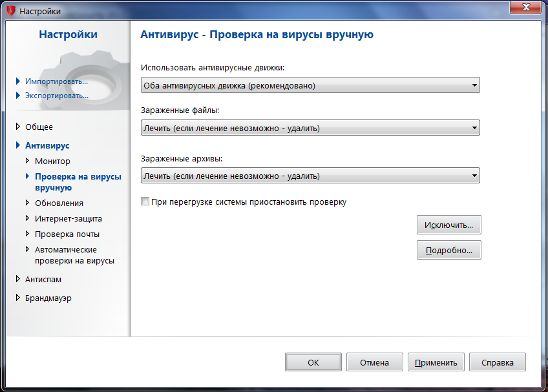Go to Проверка почты settings
The height and width of the screenshot is (392, 548).
pos(67,234)
